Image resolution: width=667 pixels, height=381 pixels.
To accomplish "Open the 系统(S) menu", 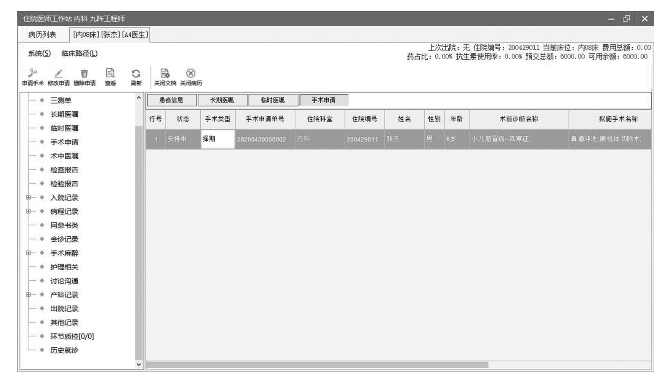I will pyautogui.click(x=40, y=54).
